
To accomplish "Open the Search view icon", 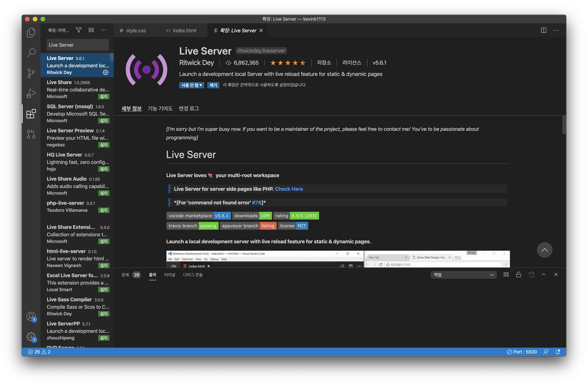I will click(31, 53).
